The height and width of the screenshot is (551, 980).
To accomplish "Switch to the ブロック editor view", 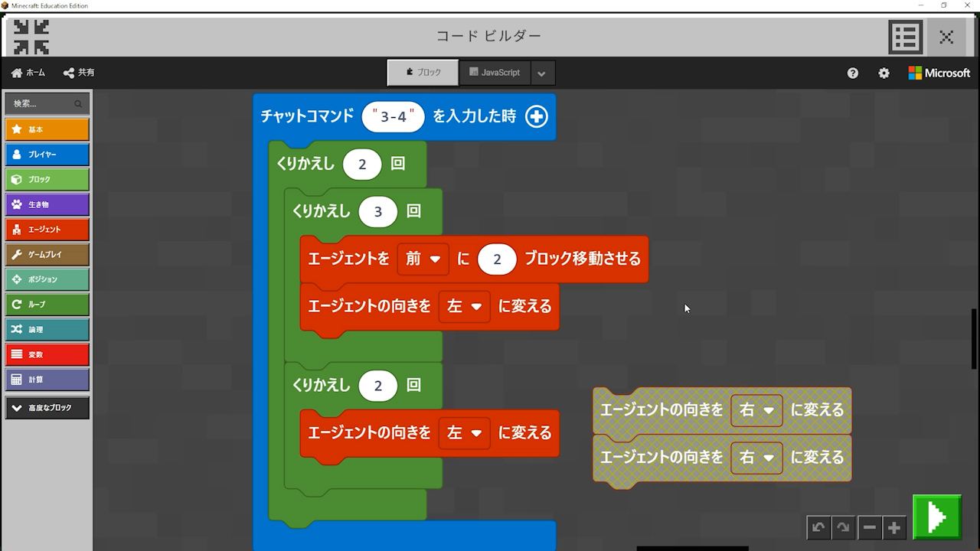I will coord(423,73).
